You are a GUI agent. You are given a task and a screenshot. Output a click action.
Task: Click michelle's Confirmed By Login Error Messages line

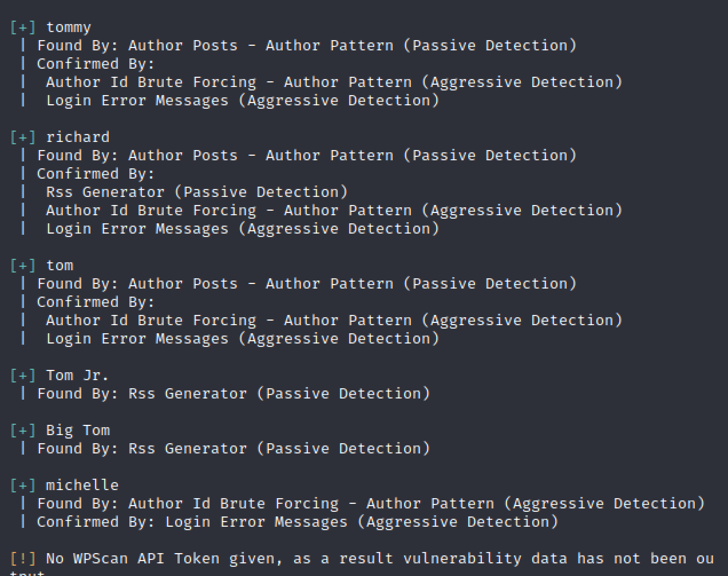pyautogui.click(x=298, y=522)
